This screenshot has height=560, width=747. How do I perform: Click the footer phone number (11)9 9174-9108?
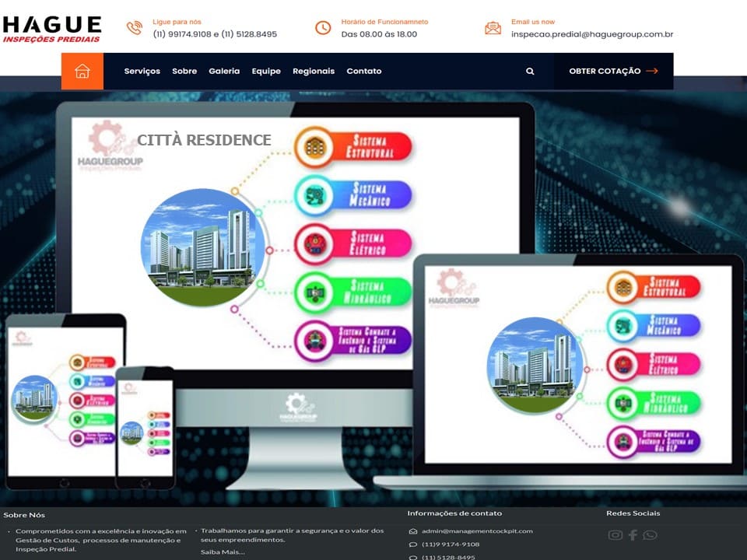[x=451, y=544]
